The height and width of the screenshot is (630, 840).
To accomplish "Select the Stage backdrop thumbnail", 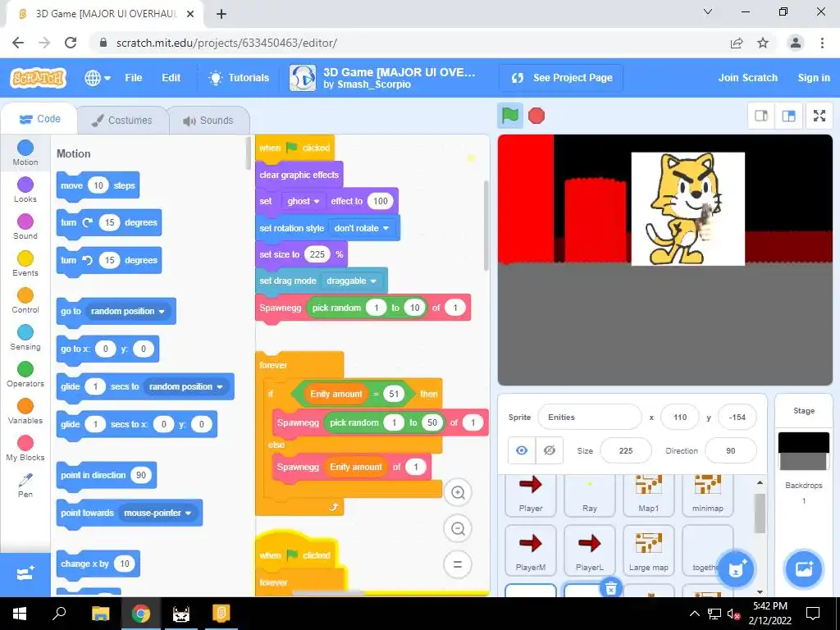I will click(803, 451).
